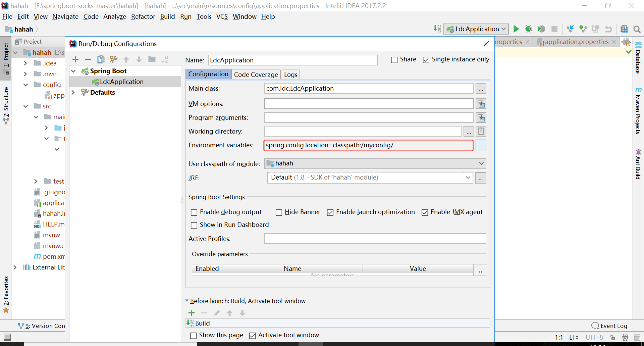Switch to the Logs tab
This screenshot has height=346, width=644.
pyautogui.click(x=291, y=75)
